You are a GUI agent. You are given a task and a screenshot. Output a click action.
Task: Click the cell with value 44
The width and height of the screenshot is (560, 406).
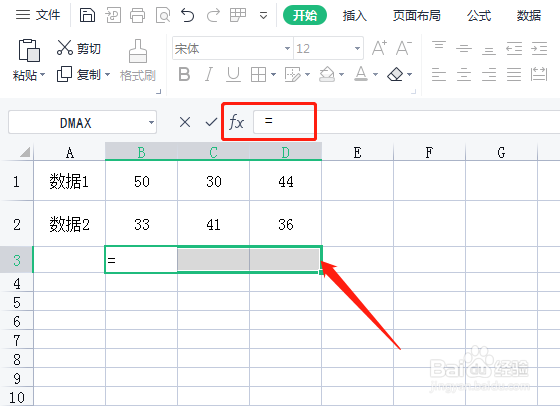pos(286,181)
